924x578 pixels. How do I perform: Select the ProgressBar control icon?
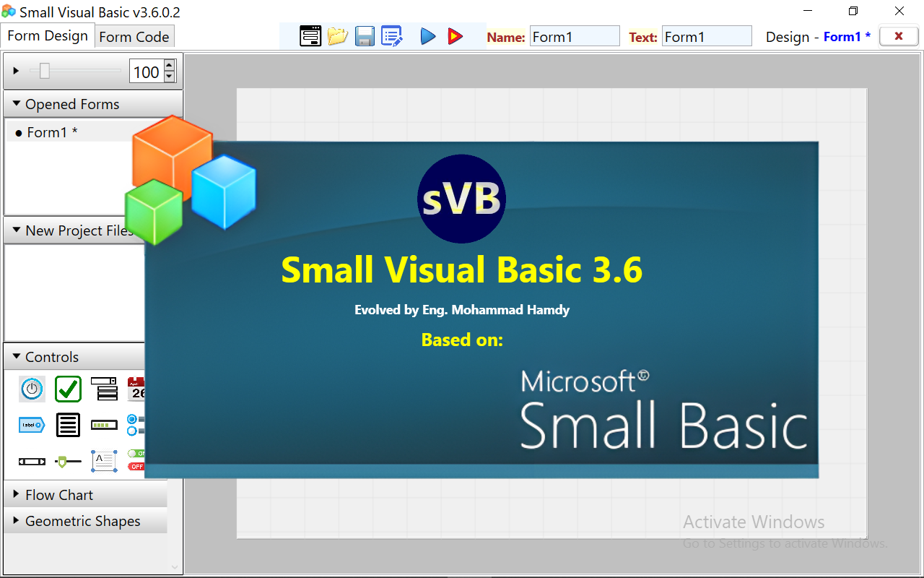104,425
